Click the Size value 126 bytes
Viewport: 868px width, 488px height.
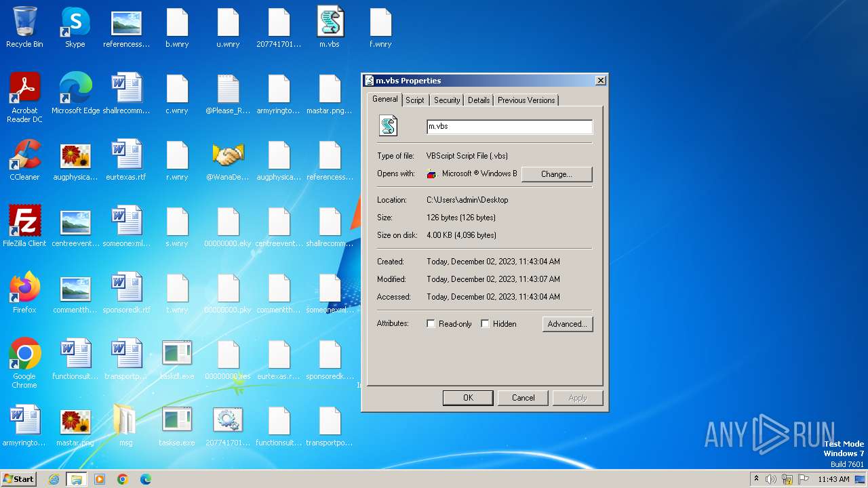461,218
